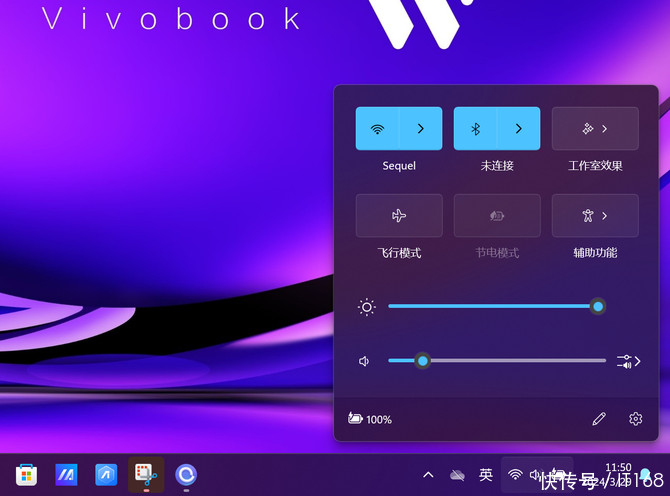Open the blue shield app in taskbar

tap(106, 474)
